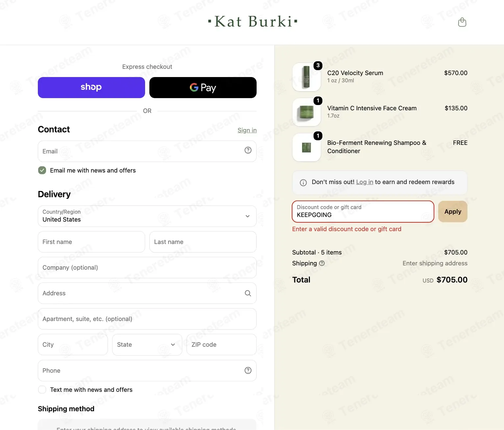This screenshot has height=430, width=504.
Task: Check Text me with news and offers
Action: (x=42, y=390)
